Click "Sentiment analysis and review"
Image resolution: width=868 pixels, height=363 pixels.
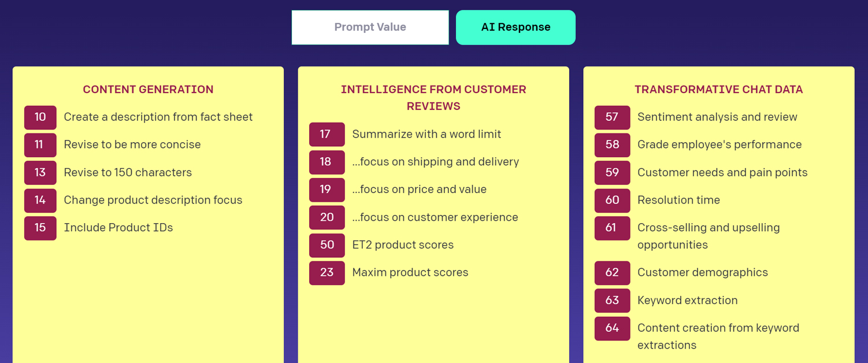(x=717, y=117)
